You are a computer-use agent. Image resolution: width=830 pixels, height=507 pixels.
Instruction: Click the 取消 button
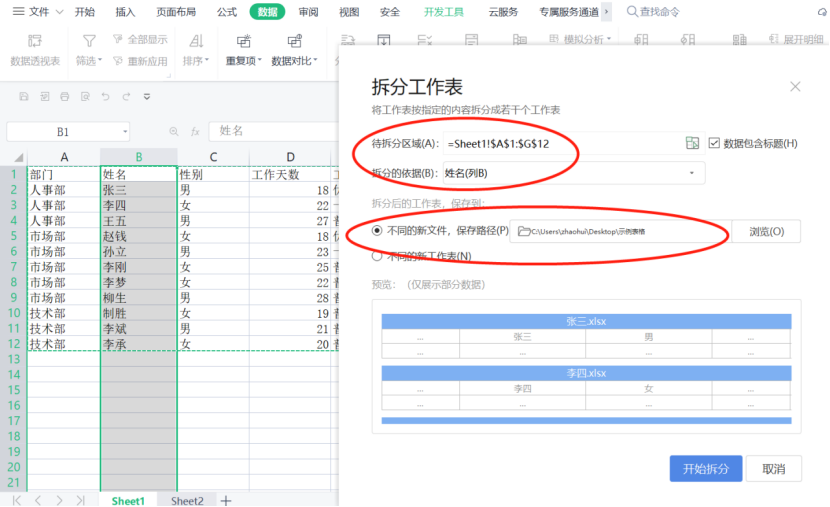pos(773,468)
